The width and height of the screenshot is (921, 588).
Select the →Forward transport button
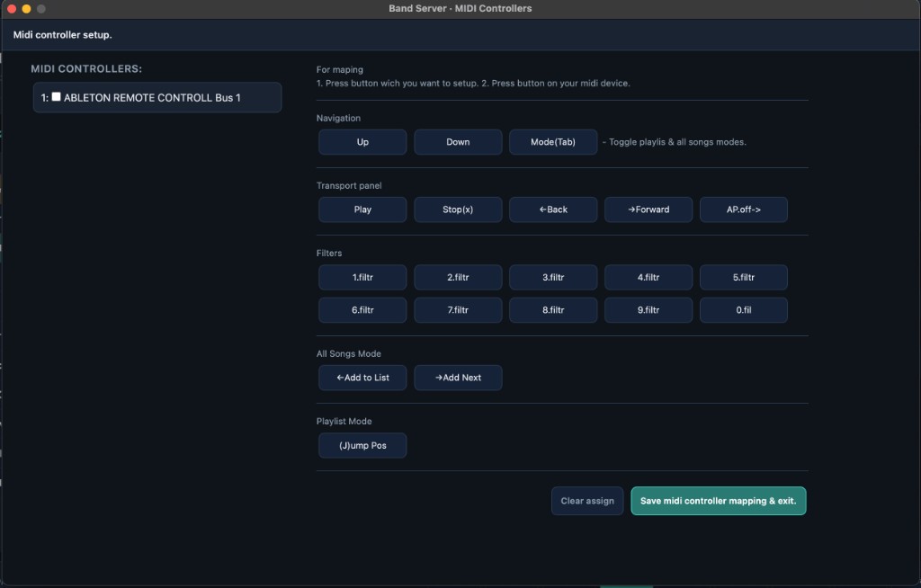(x=648, y=209)
